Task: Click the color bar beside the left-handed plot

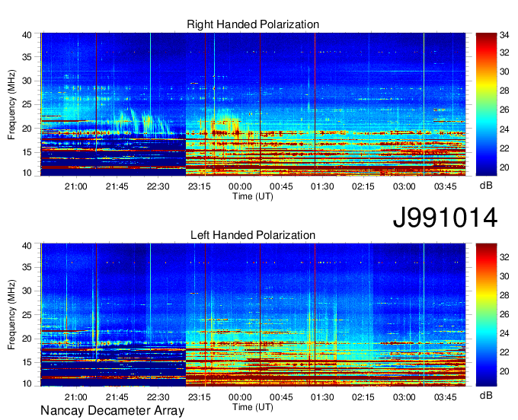Action: (x=486, y=315)
